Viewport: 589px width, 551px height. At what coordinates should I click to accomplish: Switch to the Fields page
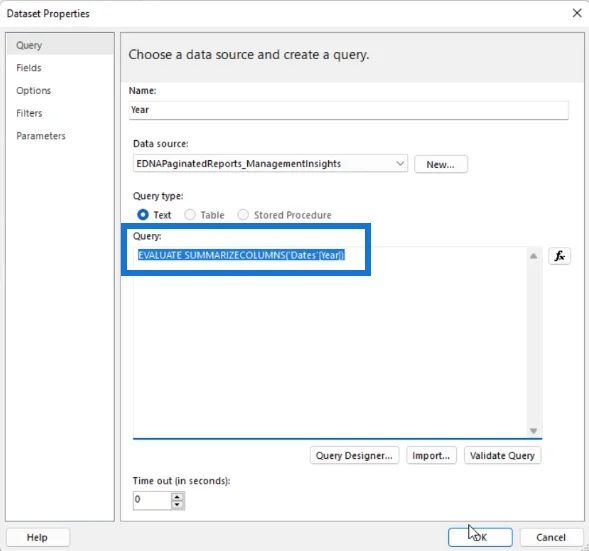60,68
